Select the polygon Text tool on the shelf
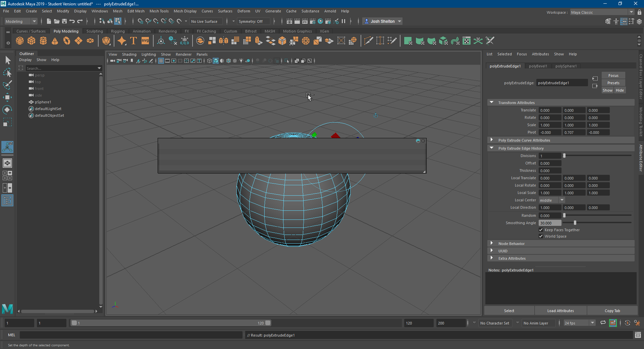The image size is (644, 349). (x=133, y=41)
